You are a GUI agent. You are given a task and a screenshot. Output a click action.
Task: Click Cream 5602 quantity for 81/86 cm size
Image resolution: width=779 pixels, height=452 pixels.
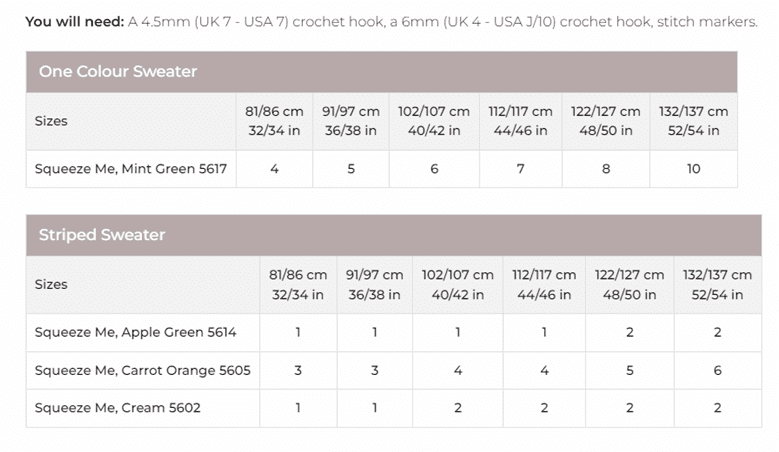[x=298, y=408]
